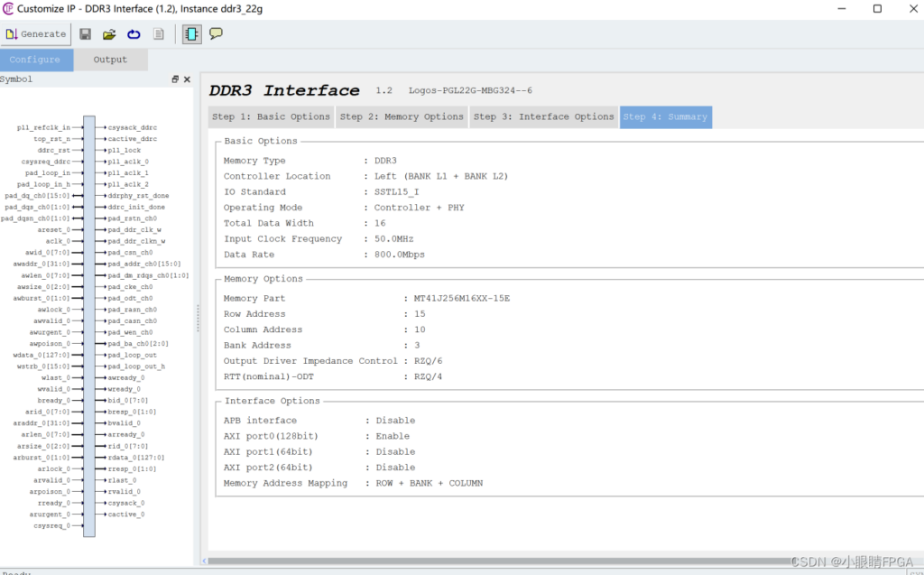Open a configuration using the folder icon

(109, 34)
